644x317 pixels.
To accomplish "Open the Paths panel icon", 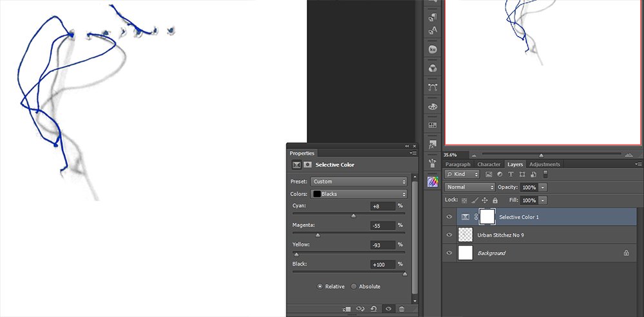I will pyautogui.click(x=433, y=87).
